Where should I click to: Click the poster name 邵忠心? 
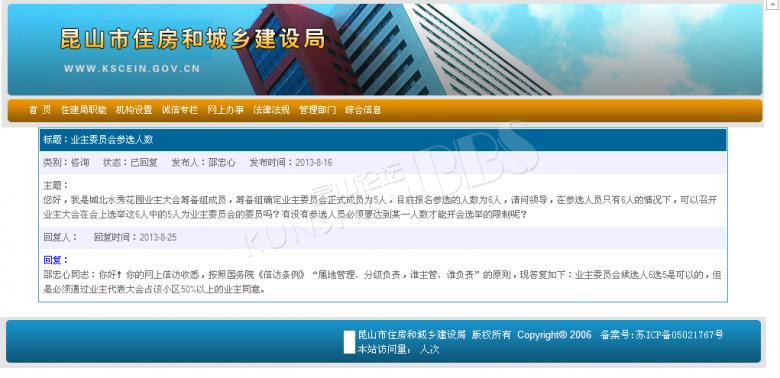(222, 163)
